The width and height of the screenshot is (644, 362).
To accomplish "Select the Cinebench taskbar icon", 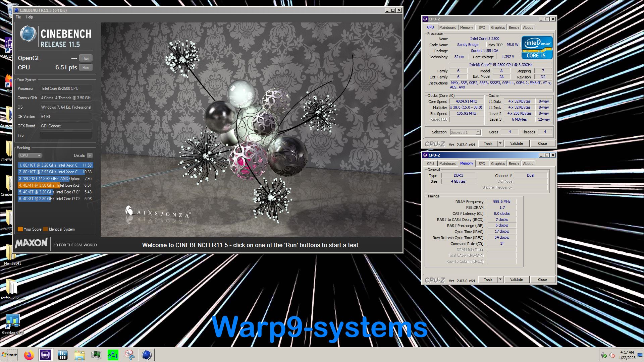I will pos(147,355).
